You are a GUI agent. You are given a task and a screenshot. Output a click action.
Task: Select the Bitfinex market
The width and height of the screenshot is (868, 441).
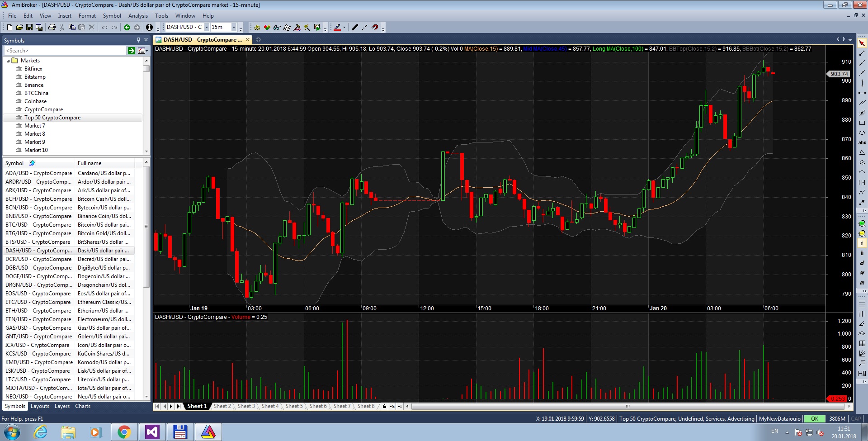click(33, 69)
